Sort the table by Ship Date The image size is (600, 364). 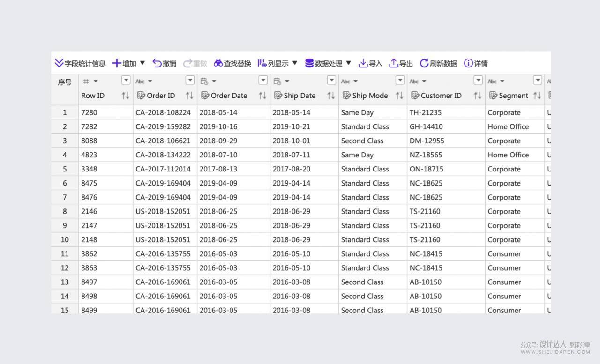331,96
